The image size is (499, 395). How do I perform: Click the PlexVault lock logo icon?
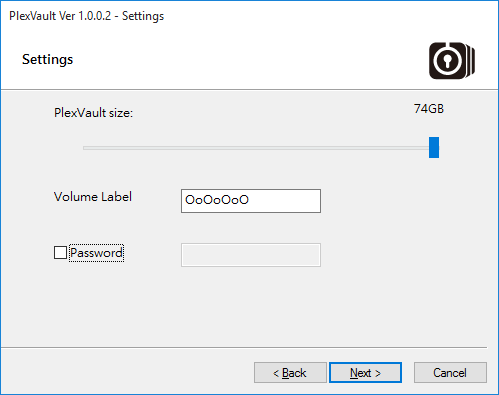(x=452, y=61)
